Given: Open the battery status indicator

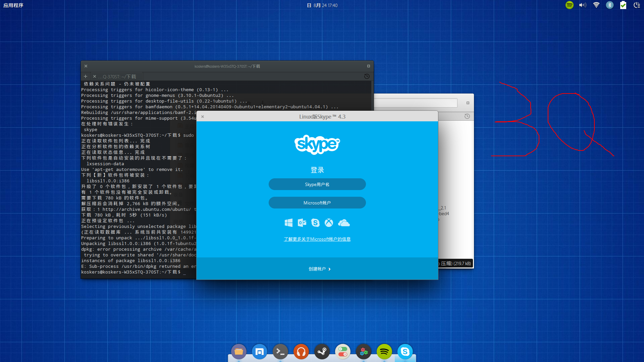Looking at the screenshot, I should pos(623,5).
